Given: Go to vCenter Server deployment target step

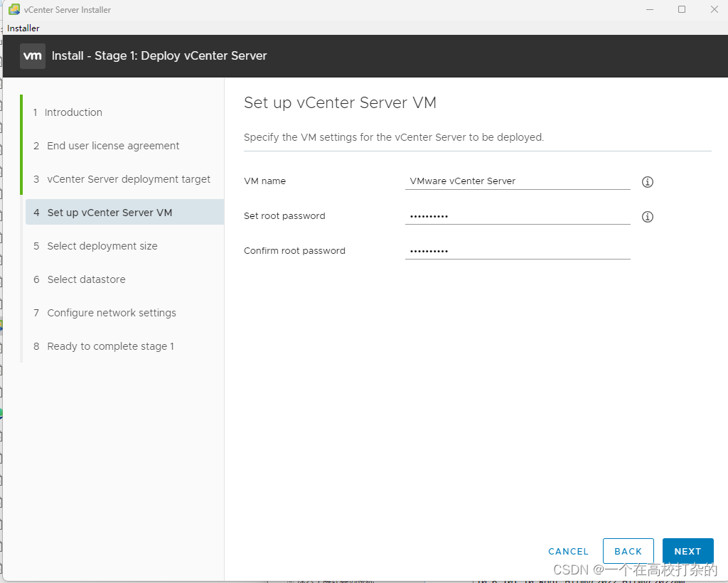Looking at the screenshot, I should pos(122,179).
